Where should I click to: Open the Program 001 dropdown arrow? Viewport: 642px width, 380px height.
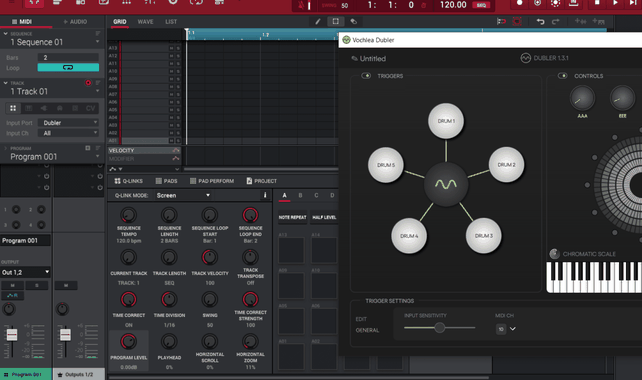(x=97, y=156)
